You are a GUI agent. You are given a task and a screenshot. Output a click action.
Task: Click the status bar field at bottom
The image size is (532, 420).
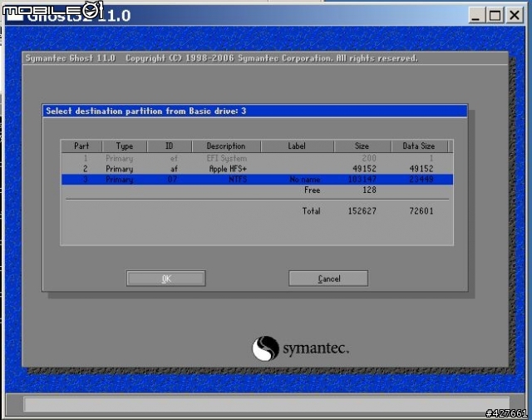[x=266, y=404]
